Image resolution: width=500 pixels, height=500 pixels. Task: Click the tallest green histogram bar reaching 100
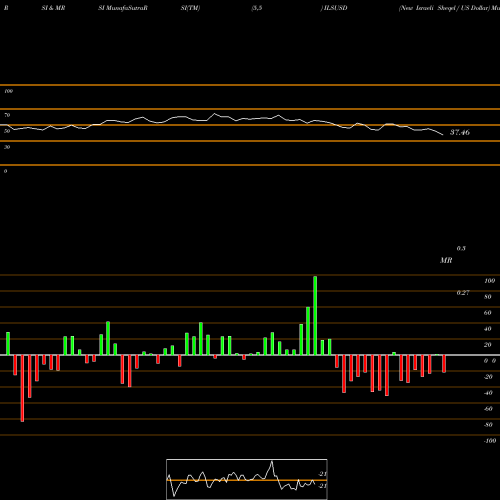315,315
